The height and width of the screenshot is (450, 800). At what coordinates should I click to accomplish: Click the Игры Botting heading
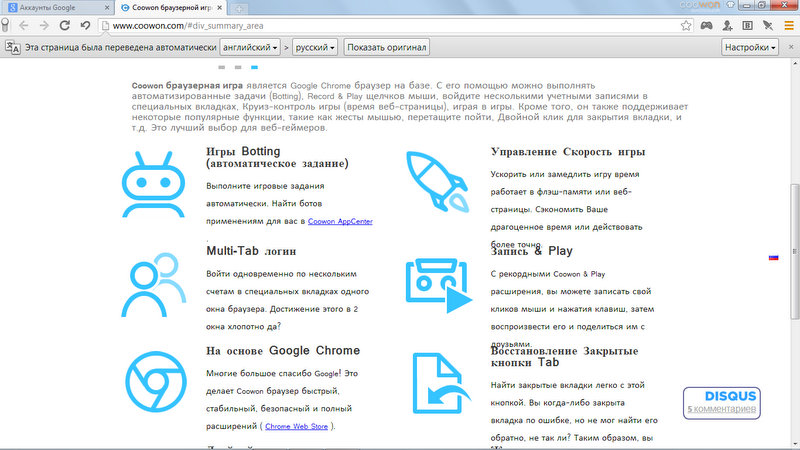pos(277,157)
